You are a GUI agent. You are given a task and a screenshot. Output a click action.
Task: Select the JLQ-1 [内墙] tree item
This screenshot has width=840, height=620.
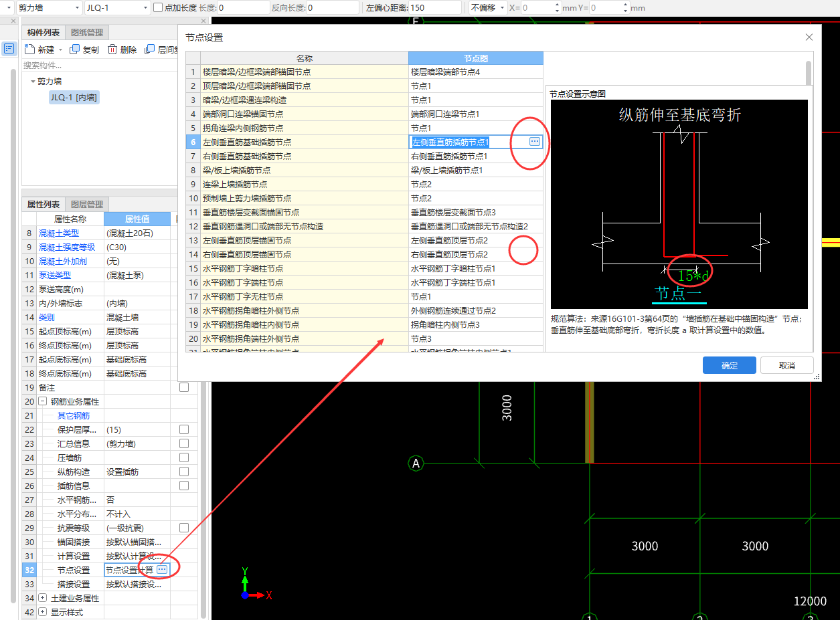point(74,98)
